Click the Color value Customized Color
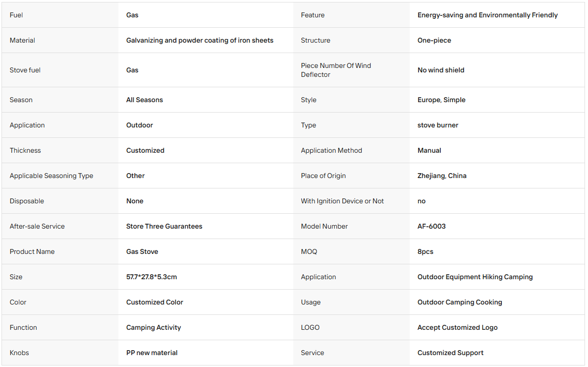The height and width of the screenshot is (367, 588). [x=155, y=303]
